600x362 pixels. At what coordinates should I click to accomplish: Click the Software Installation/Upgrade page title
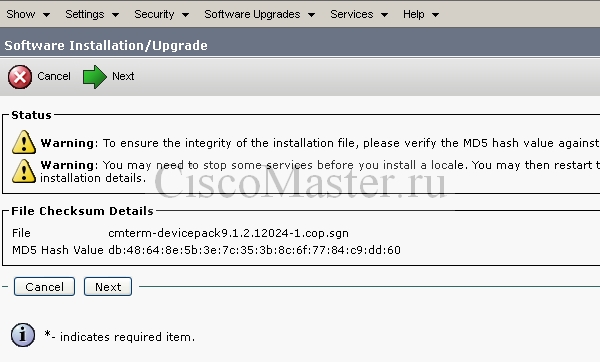tap(106, 46)
